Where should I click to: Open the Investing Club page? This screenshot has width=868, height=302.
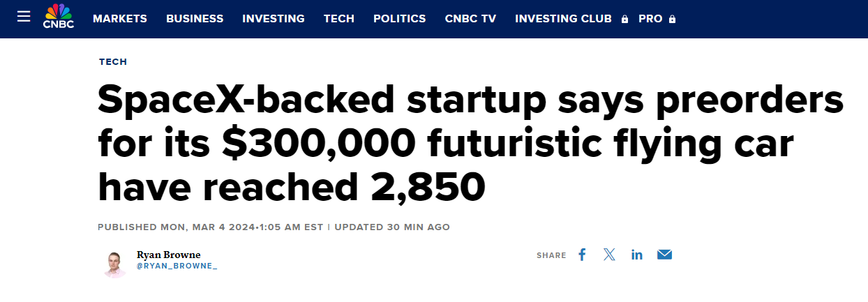(563, 19)
